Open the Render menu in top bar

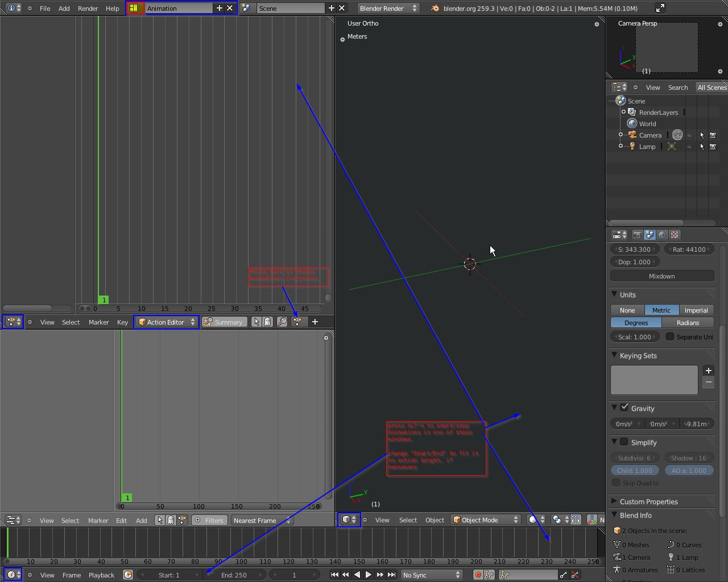coord(88,9)
